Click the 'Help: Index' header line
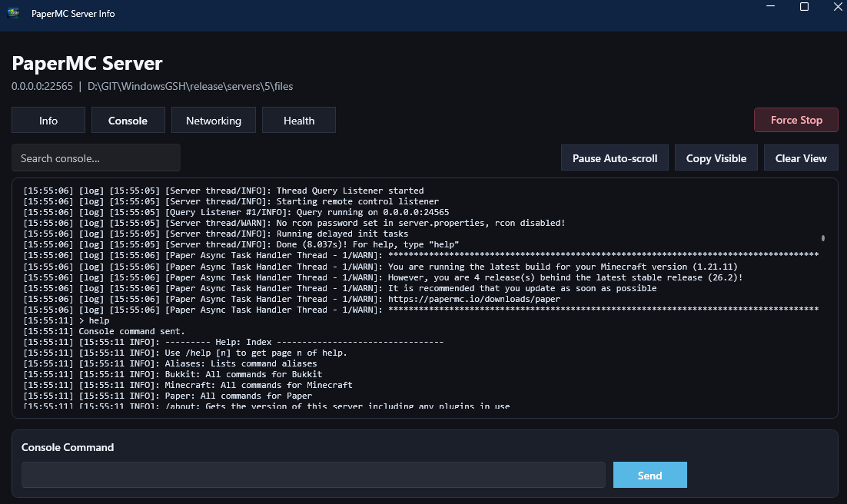This screenshot has height=504, width=847. [x=234, y=342]
